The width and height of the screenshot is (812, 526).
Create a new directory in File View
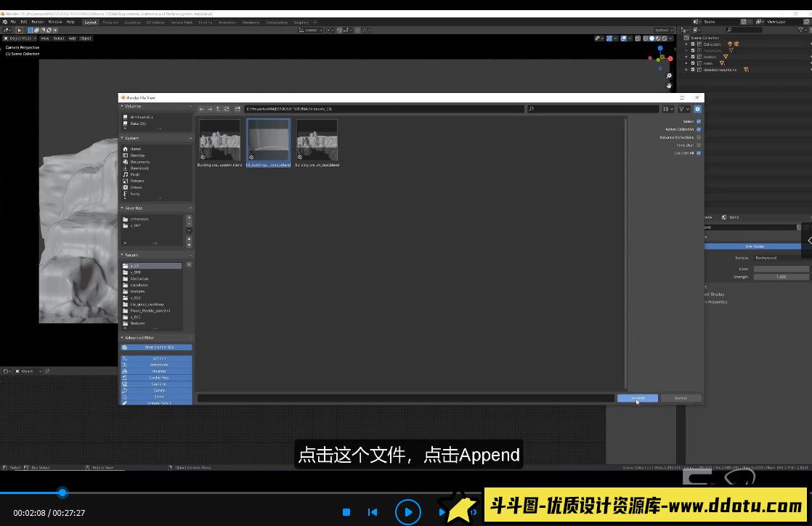(237, 109)
